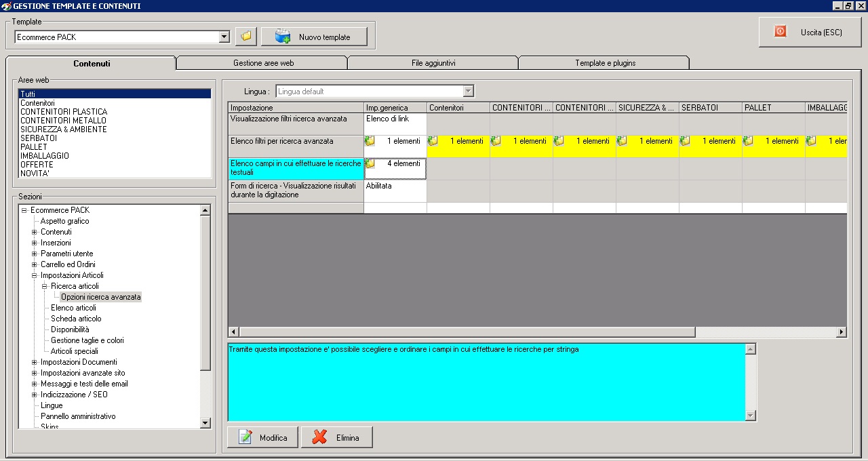Select Scheda articolo in the Sezioni tree
Image resolution: width=868 pixels, height=461 pixels.
pos(76,319)
